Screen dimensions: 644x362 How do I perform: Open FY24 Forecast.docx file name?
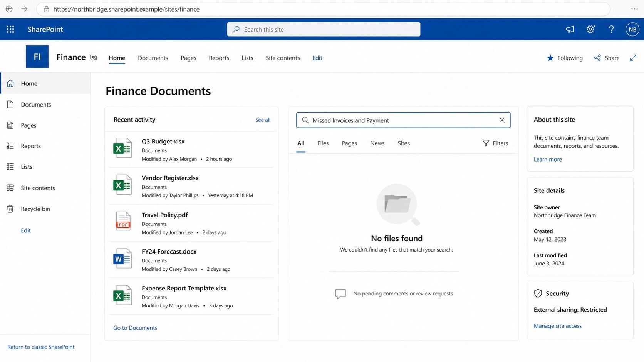point(169,251)
